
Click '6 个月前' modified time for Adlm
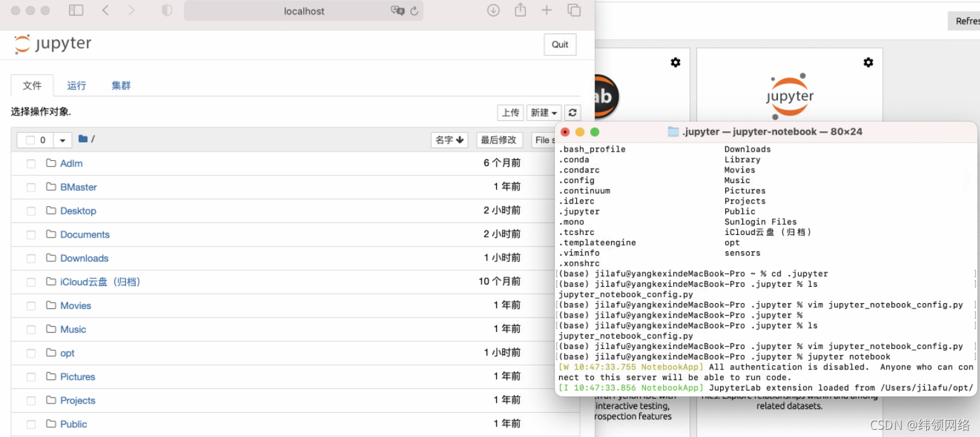(502, 163)
